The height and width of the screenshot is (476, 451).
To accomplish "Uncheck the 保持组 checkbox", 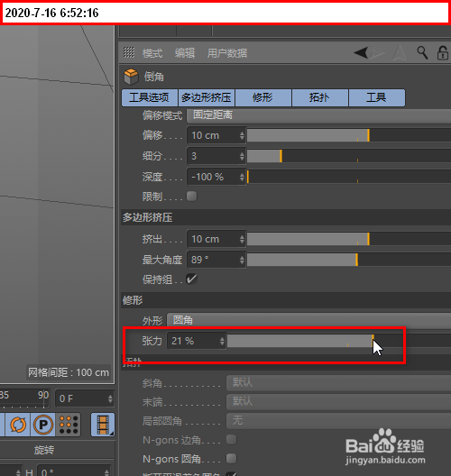I will point(191,279).
